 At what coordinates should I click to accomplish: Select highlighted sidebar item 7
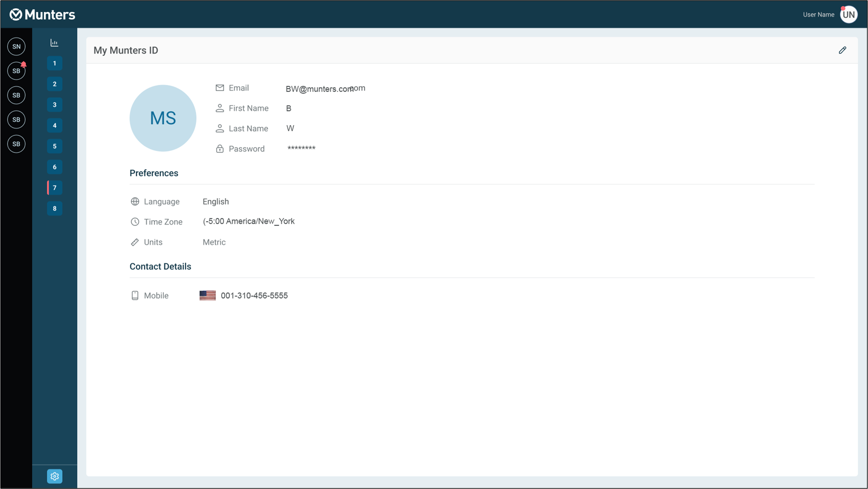pyautogui.click(x=55, y=188)
